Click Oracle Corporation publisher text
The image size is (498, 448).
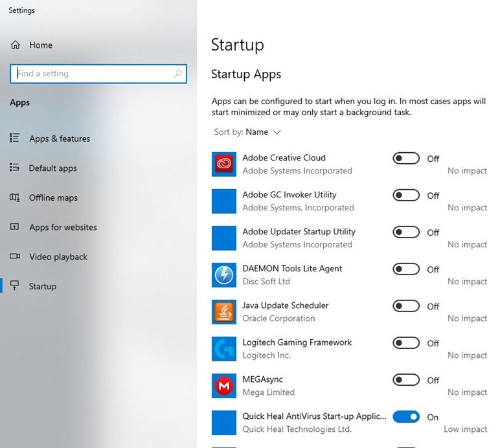click(278, 318)
